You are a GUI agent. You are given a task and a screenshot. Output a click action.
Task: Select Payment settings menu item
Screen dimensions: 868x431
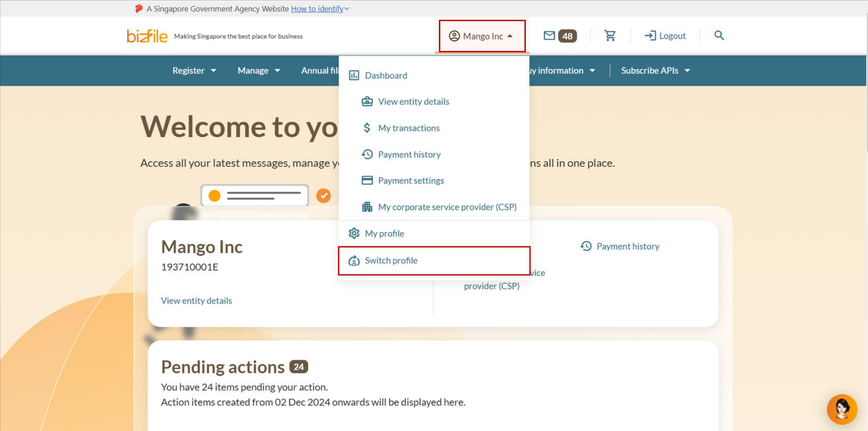click(434, 180)
